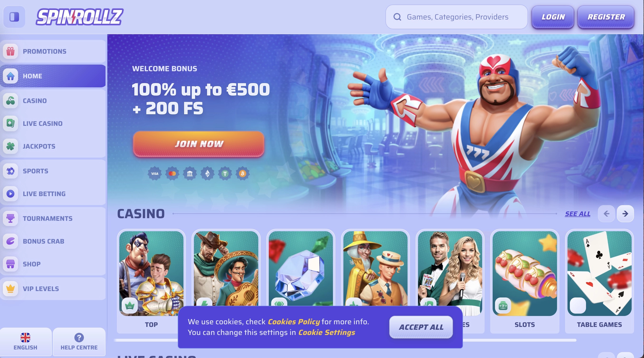The image size is (644, 358).
Task: Click the Tournaments trophy icon
Action: (10, 218)
